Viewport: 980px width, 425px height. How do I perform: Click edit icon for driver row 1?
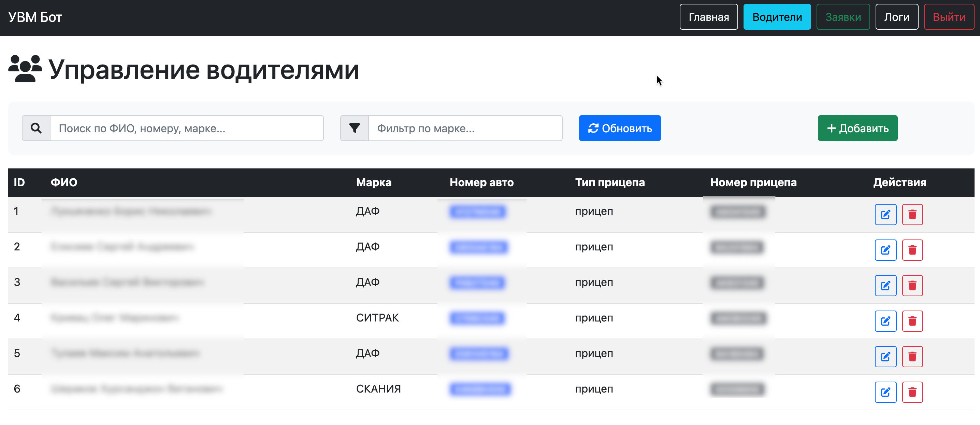coord(885,215)
